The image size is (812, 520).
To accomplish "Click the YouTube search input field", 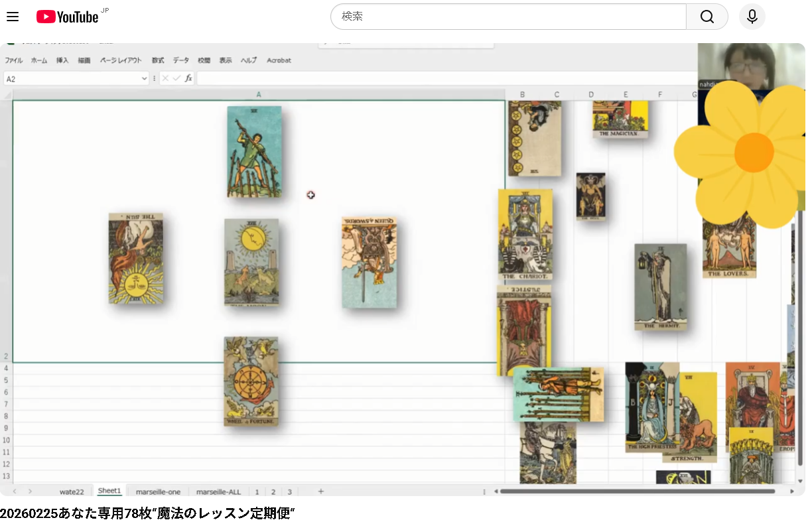I will coord(507,17).
